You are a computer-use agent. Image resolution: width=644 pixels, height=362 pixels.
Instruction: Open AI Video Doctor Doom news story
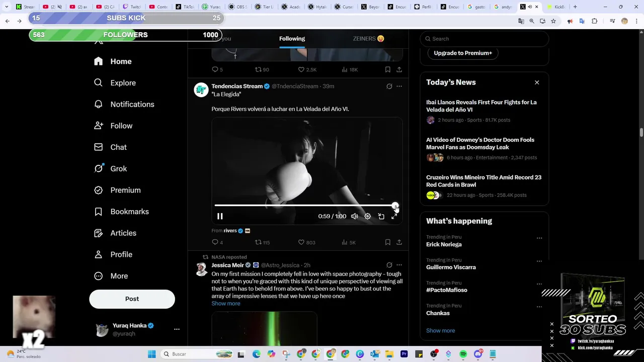pyautogui.click(x=484, y=149)
